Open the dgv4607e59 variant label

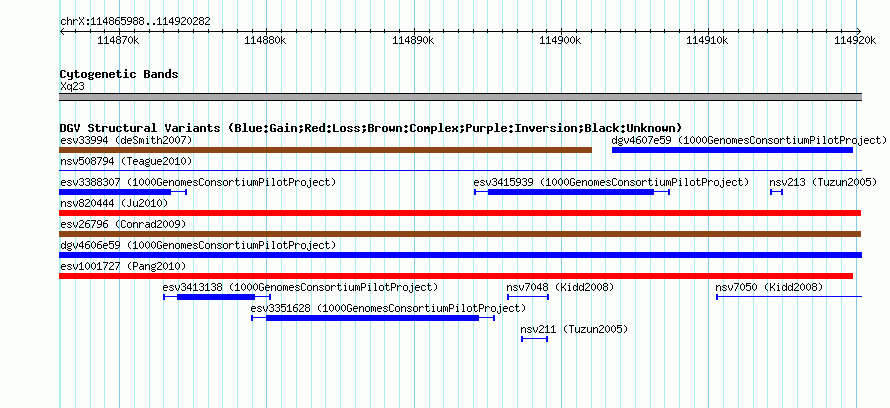[x=749, y=140]
